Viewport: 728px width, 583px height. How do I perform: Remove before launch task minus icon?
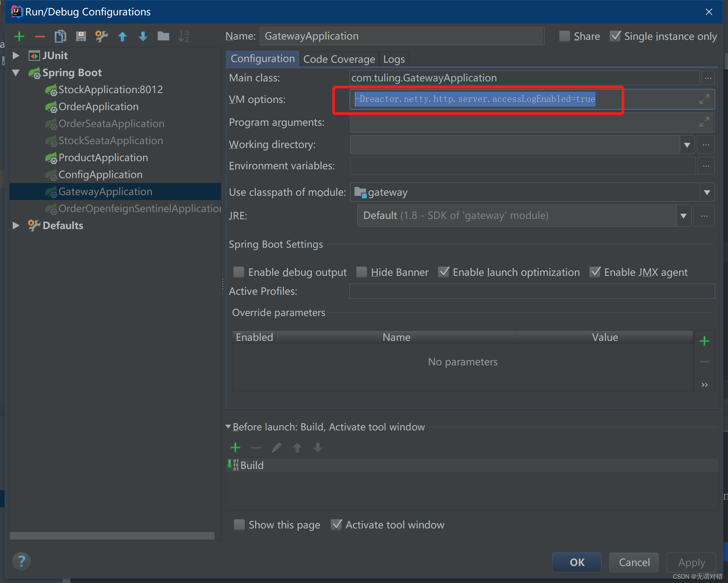(x=256, y=448)
